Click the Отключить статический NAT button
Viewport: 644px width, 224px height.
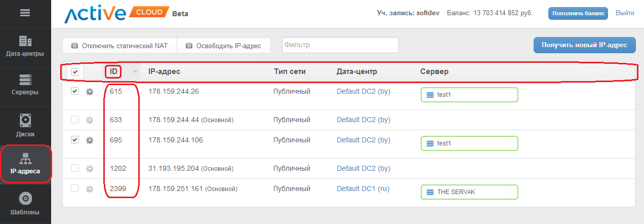point(119,46)
